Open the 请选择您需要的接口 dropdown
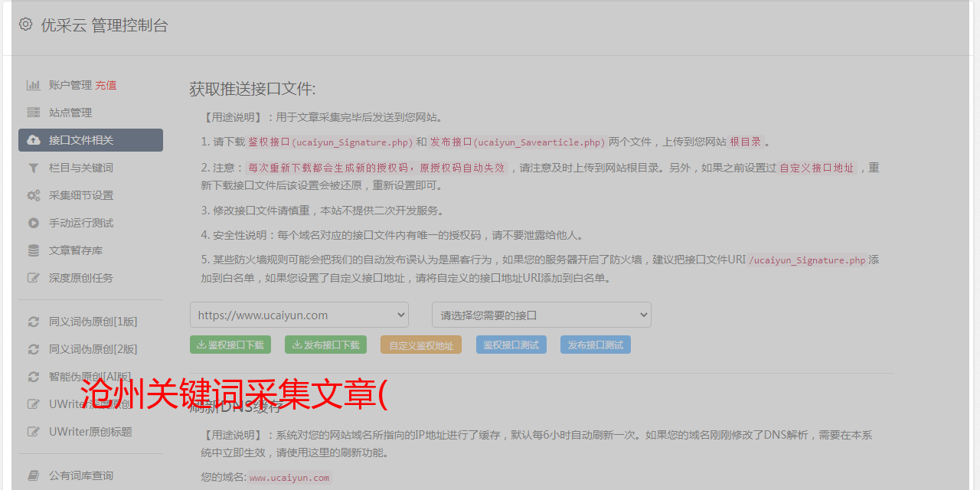This screenshot has height=490, width=980. click(x=542, y=315)
